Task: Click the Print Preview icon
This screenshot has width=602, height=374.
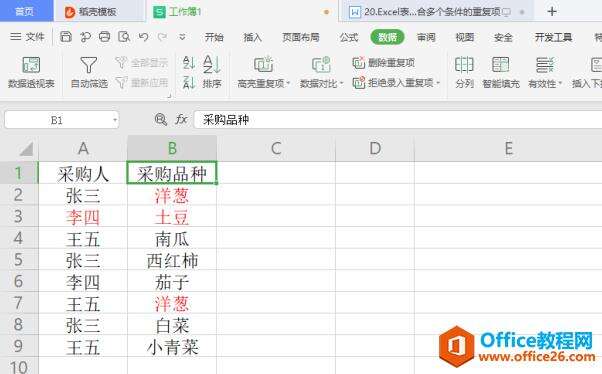Action: (x=124, y=37)
